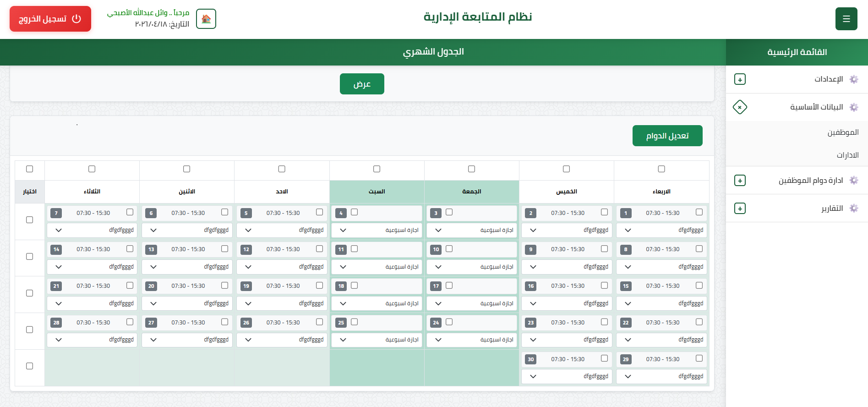Viewport: 868px width, 407px height.
Task: Expand الإعدادات with the plus icon
Action: pos(740,79)
